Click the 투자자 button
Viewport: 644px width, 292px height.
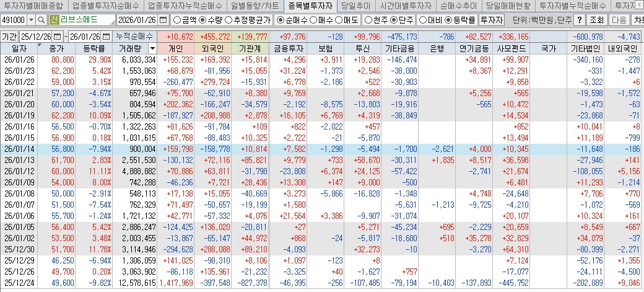(x=491, y=20)
